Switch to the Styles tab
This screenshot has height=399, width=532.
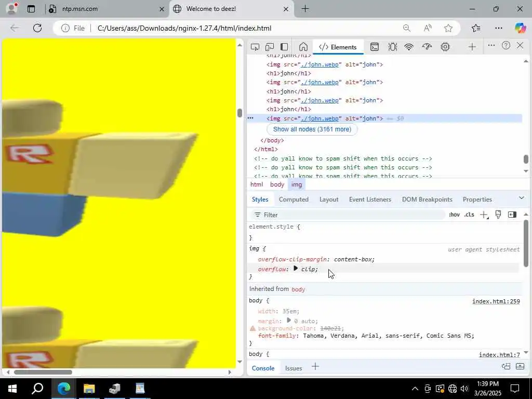[x=260, y=199]
